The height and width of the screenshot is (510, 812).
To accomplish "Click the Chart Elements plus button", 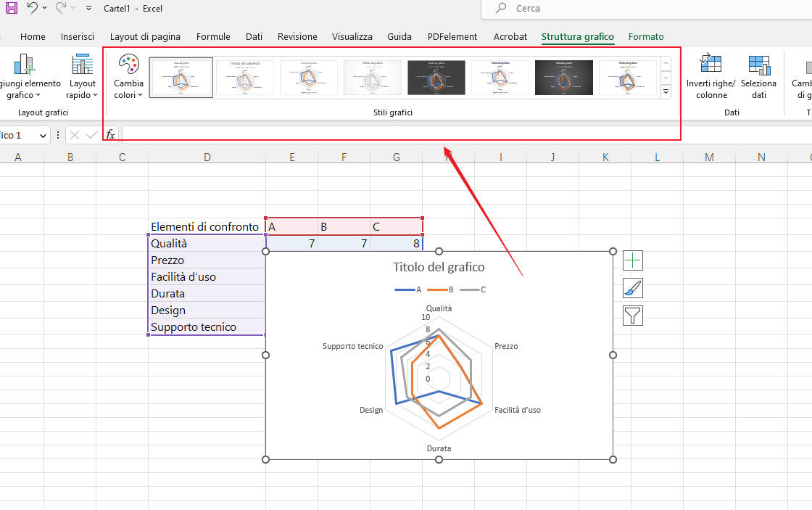I will (x=633, y=260).
